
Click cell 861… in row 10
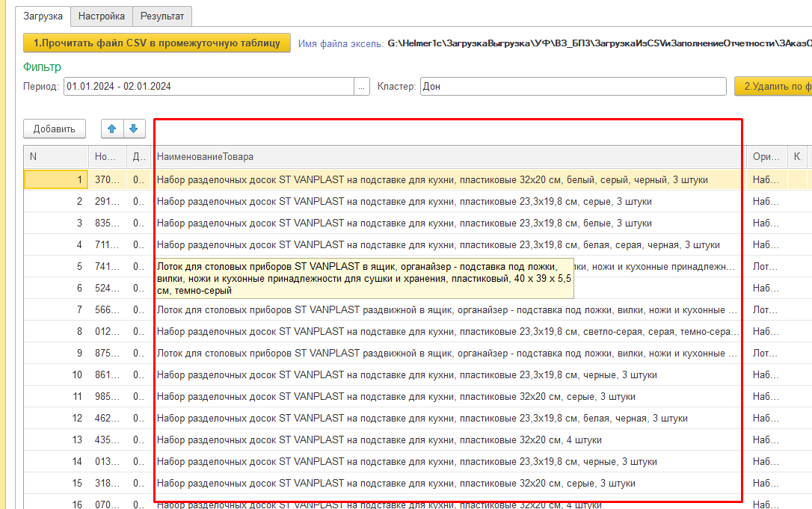[x=108, y=375]
